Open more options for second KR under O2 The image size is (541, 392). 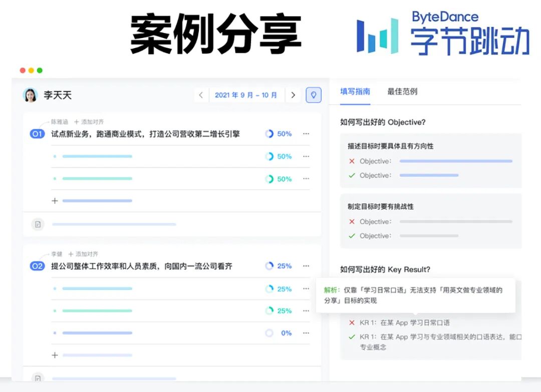(x=306, y=311)
